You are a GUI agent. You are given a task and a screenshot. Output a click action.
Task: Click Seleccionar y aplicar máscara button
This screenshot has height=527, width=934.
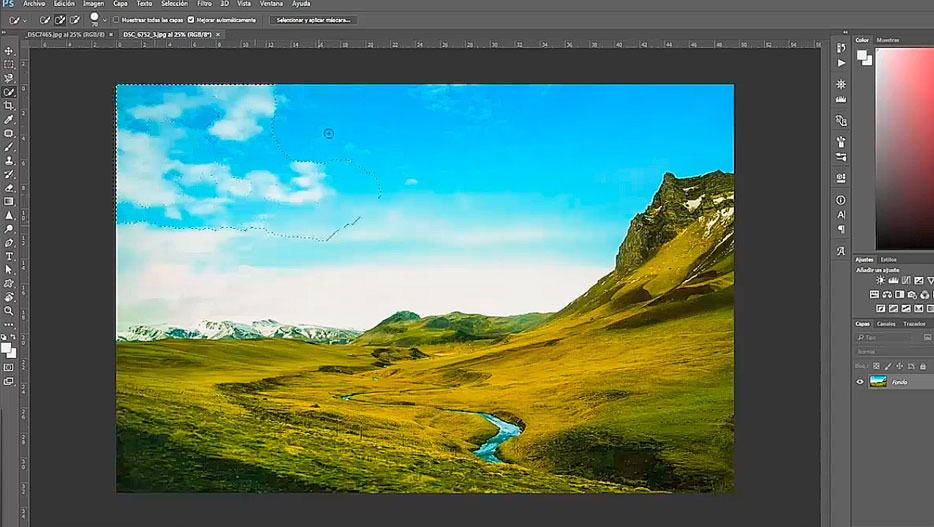(x=312, y=20)
